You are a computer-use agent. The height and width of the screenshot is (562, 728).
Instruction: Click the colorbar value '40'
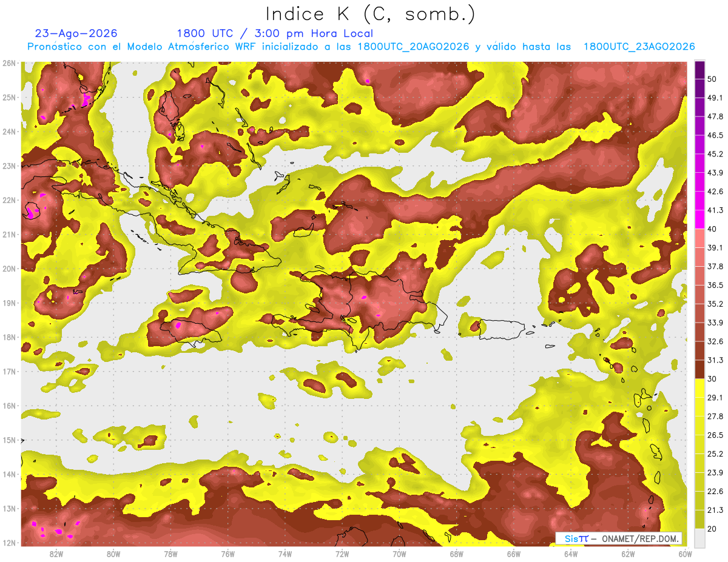pyautogui.click(x=713, y=229)
